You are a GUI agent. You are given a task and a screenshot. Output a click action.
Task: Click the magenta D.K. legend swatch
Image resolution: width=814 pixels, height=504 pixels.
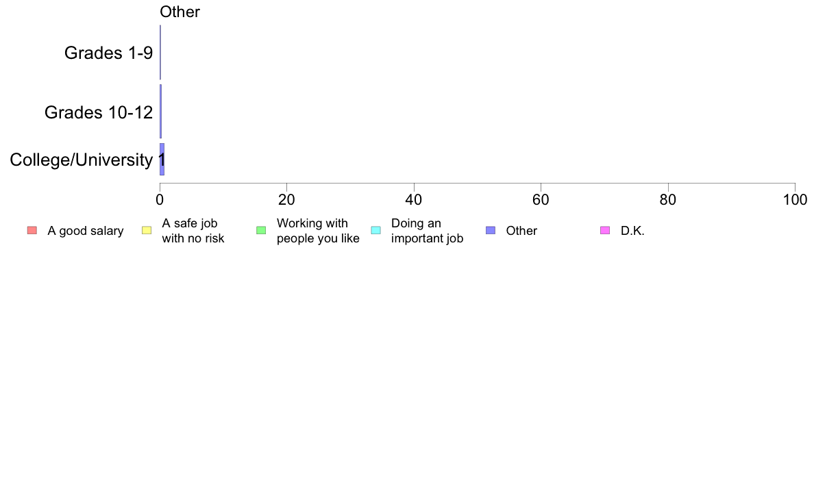[x=605, y=231]
